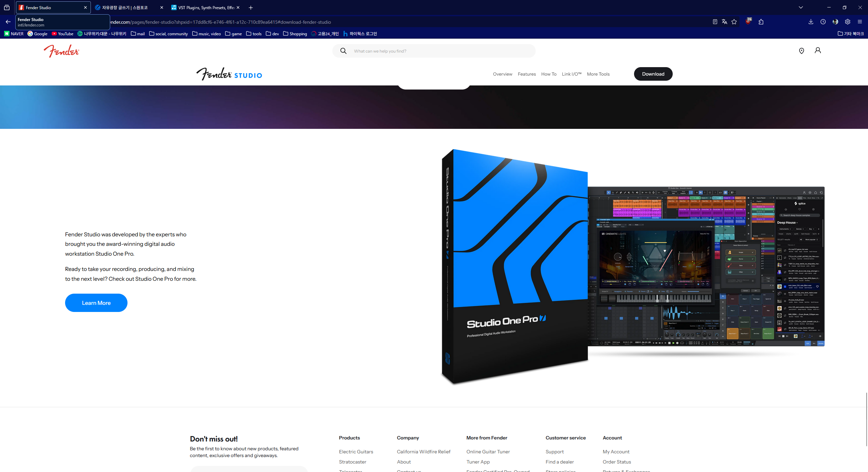This screenshot has width=868, height=472.
Task: Click the magnifier search icon on page
Action: 343,51
